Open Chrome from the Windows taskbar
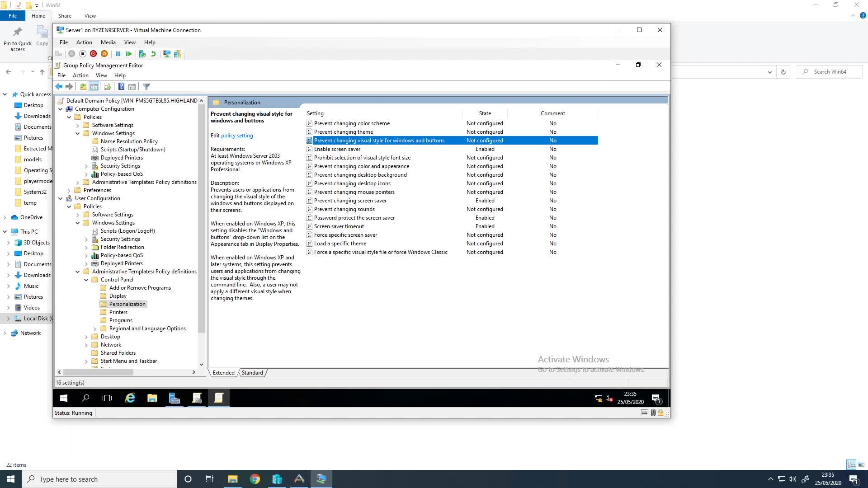Image resolution: width=868 pixels, height=488 pixels. 255,479
